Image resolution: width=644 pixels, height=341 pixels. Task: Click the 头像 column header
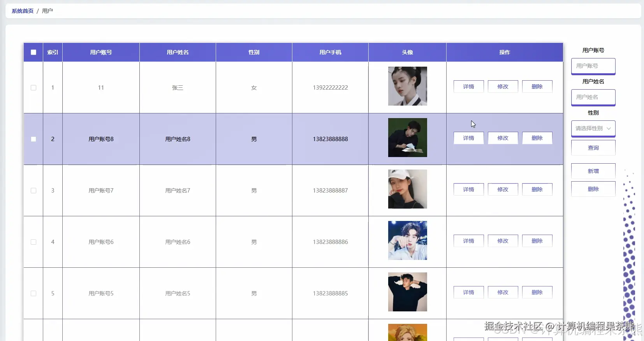pyautogui.click(x=407, y=52)
